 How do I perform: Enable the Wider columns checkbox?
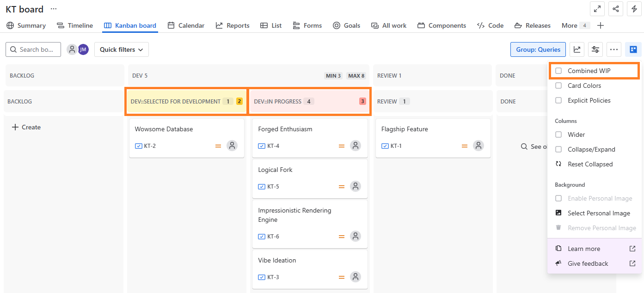558,134
